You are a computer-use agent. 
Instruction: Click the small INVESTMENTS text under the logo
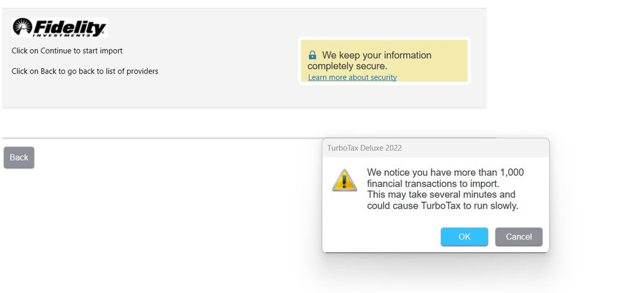coord(61,35)
